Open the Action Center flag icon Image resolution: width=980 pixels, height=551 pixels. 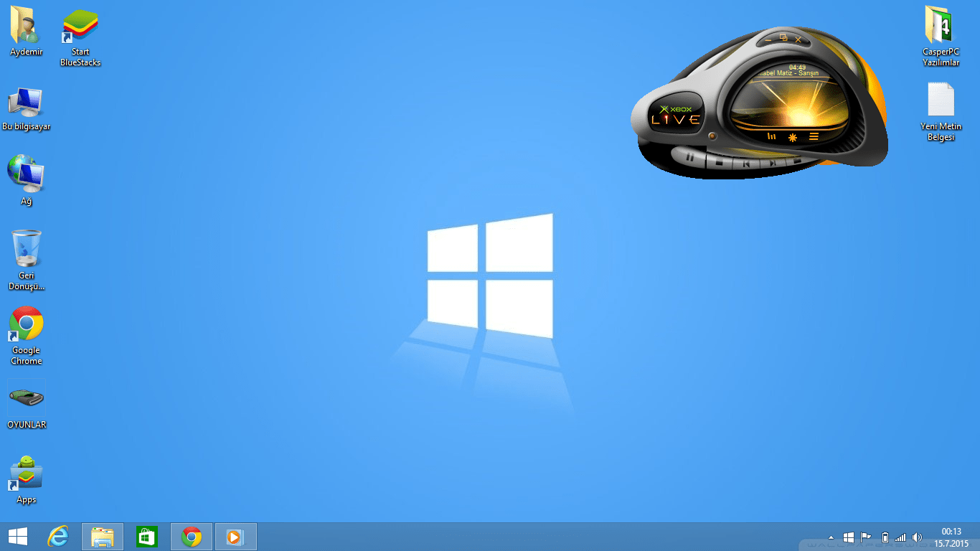866,537
